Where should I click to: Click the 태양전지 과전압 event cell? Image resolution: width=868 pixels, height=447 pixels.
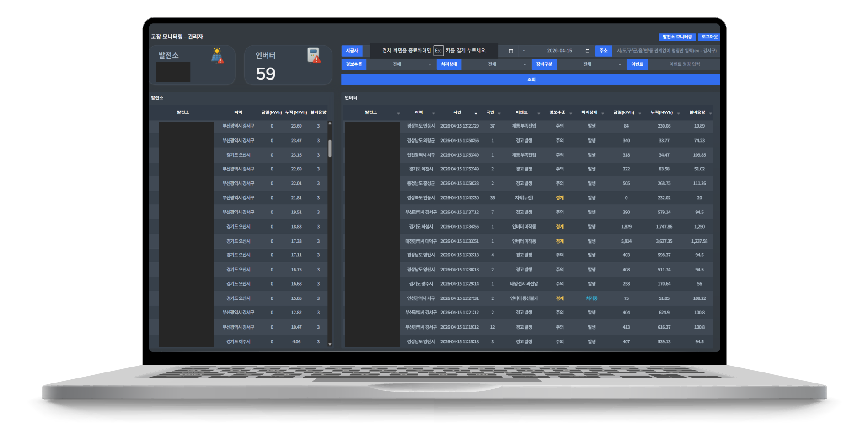tap(524, 284)
